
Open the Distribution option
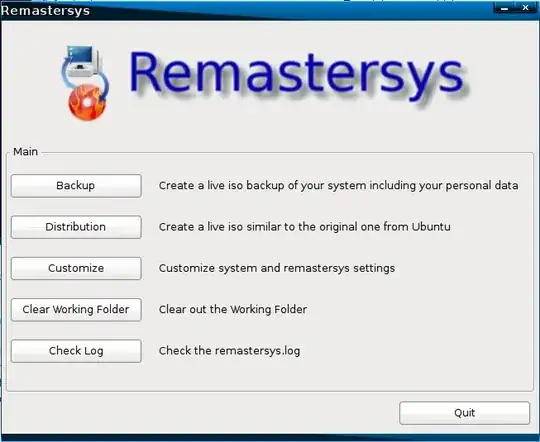click(76, 227)
